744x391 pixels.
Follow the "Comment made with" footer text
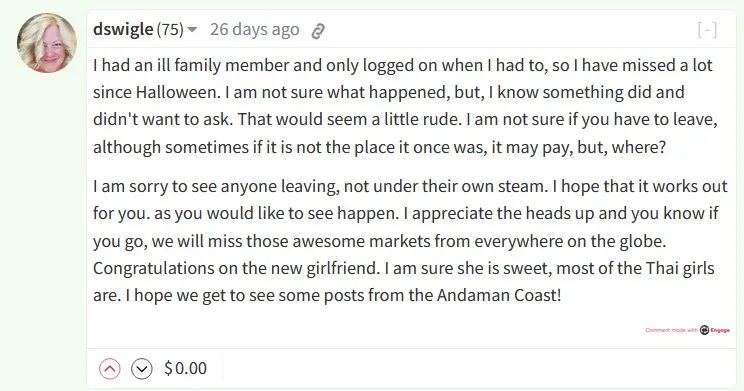pyautogui.click(x=671, y=330)
